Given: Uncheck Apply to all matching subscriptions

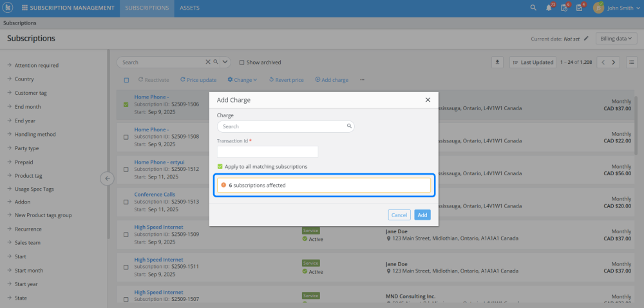Looking at the screenshot, I should 220,167.
